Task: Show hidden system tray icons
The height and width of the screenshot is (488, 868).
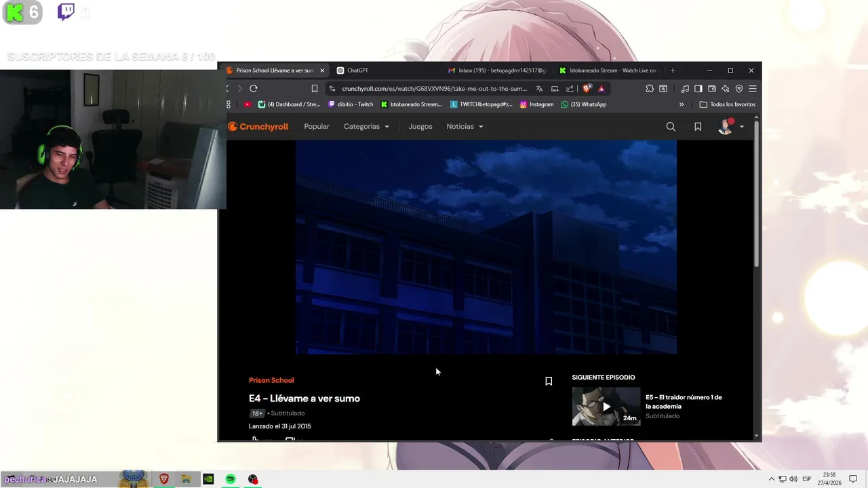Action: pos(771,479)
